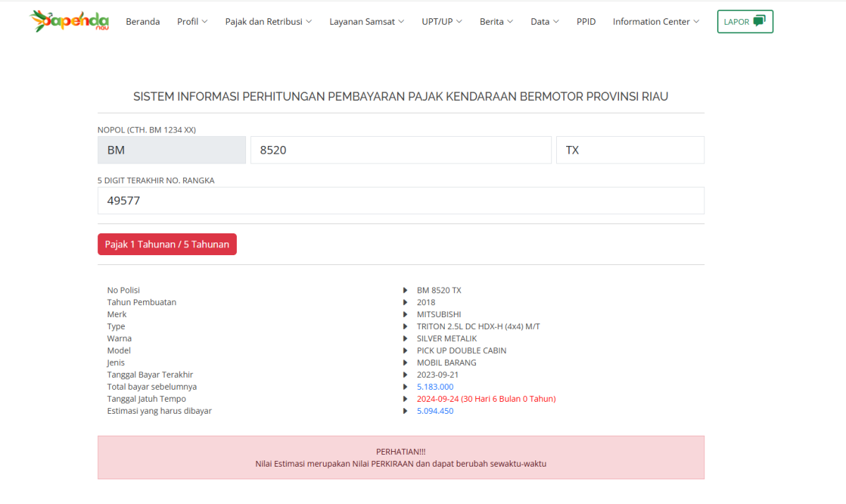Click the arrow icon next to BM 8520 TX

click(405, 290)
